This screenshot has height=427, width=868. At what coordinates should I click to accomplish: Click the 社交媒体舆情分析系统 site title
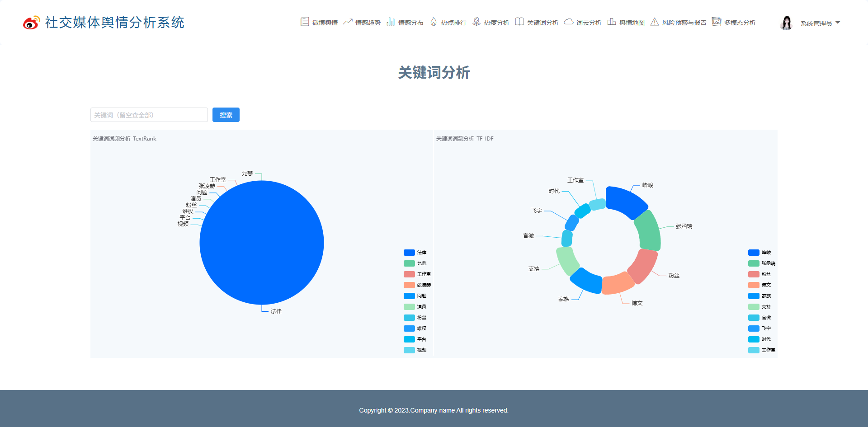(x=114, y=23)
